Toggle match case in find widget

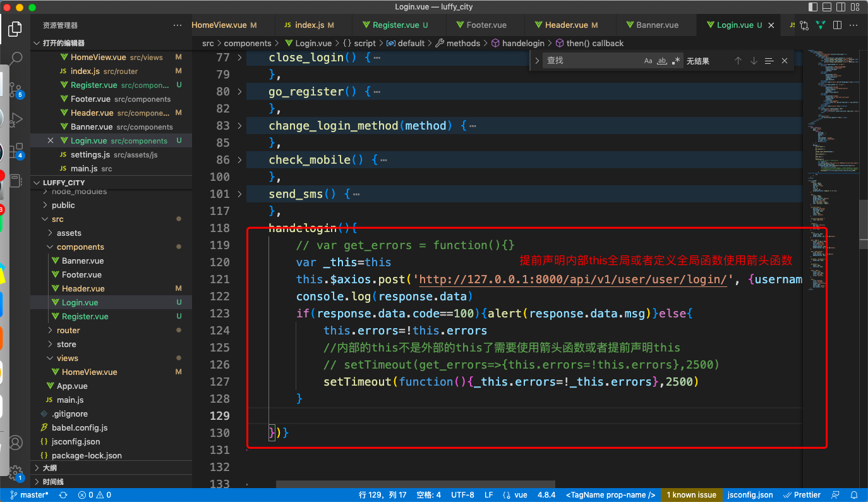[x=648, y=61]
